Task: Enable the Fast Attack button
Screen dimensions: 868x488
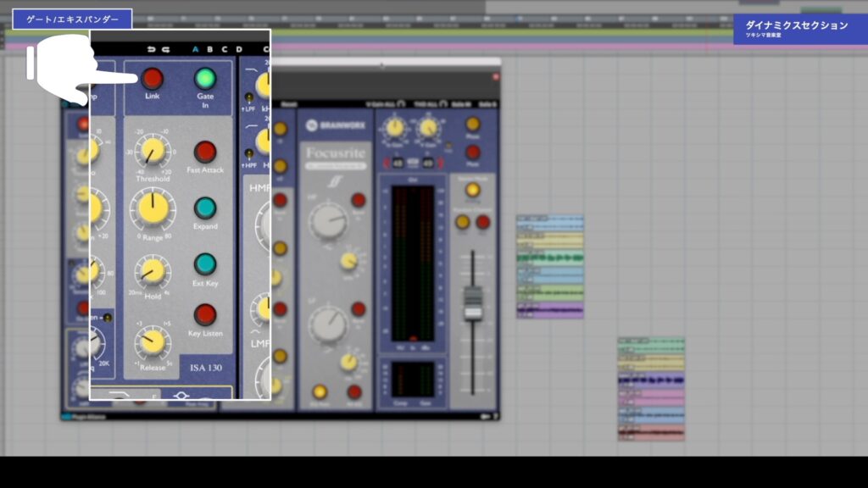Action: coord(205,152)
